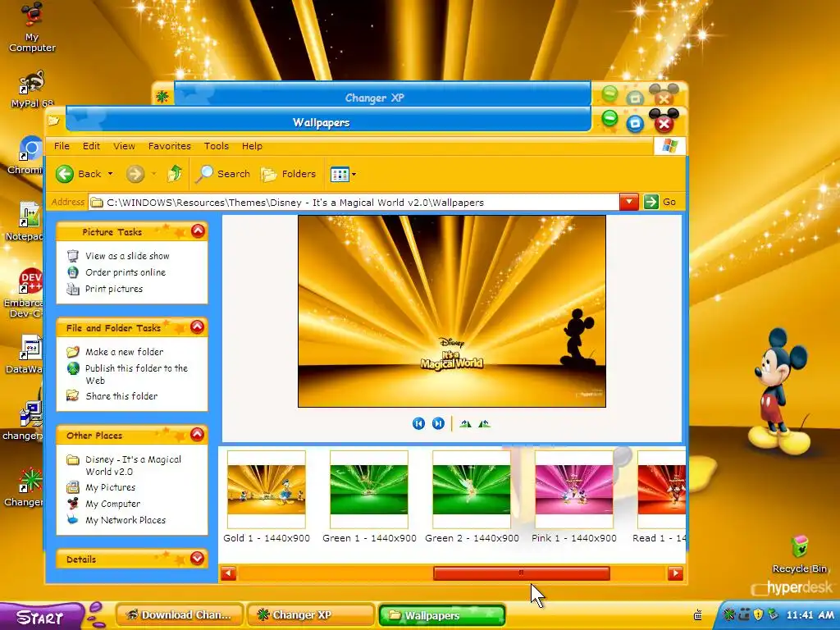Select the Pink 1 - 1440x900 thumbnail

pyautogui.click(x=573, y=489)
